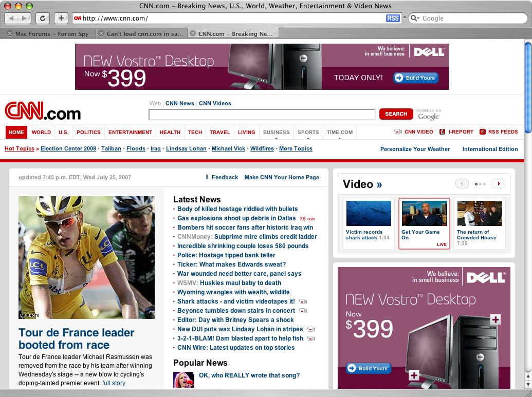Click the RSS Feeds orange icon
Screen dimensions: 532x397
tap(483, 131)
